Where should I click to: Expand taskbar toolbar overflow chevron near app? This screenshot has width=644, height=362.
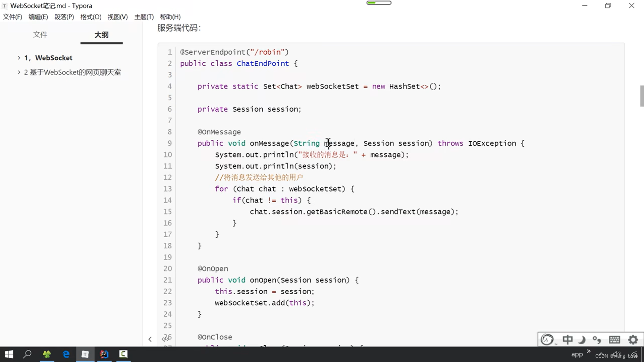coord(589,351)
